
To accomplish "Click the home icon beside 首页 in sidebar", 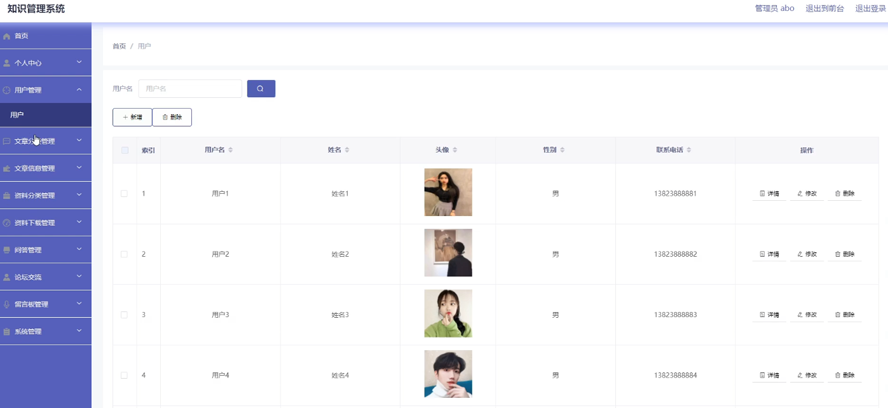I will (x=7, y=36).
